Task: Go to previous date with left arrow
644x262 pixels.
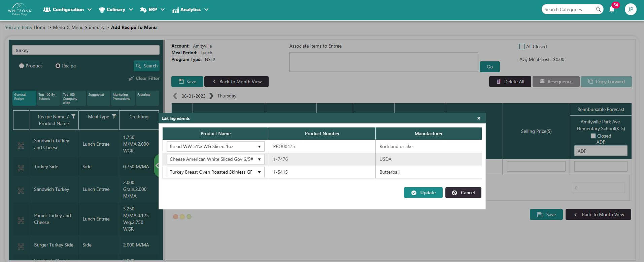Action: (175, 96)
